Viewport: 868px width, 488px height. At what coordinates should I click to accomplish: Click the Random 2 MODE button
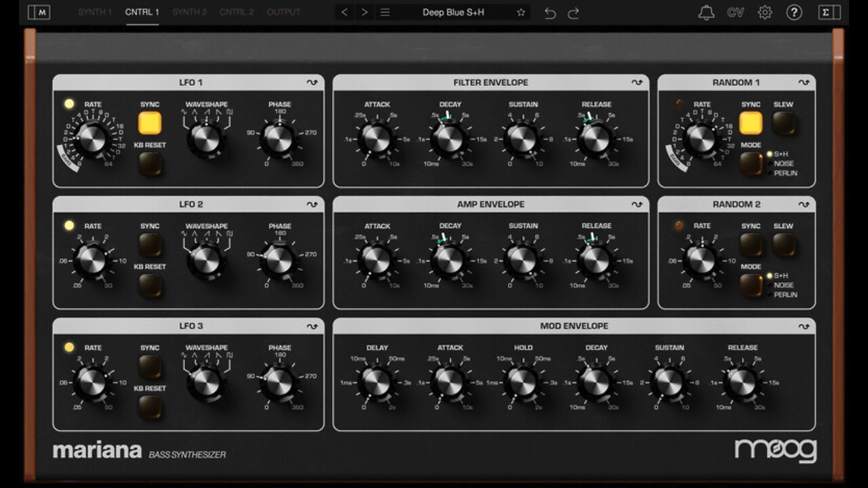[x=751, y=285]
